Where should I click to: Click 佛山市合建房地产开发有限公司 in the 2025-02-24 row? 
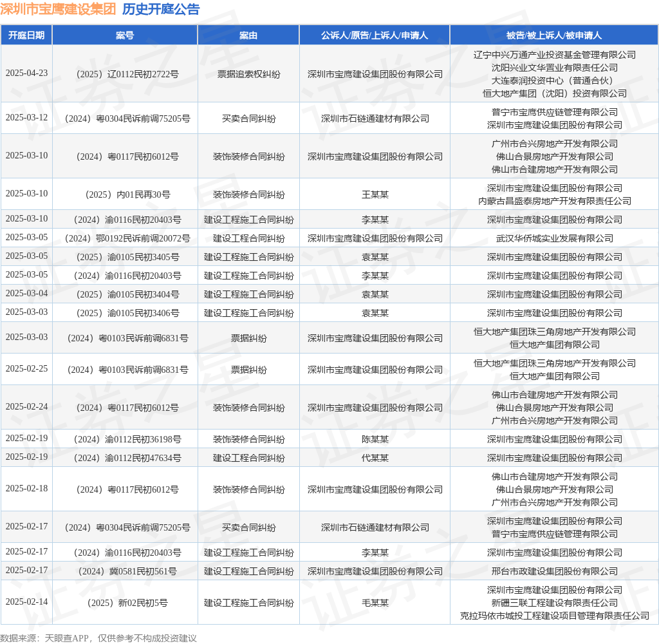point(554,395)
